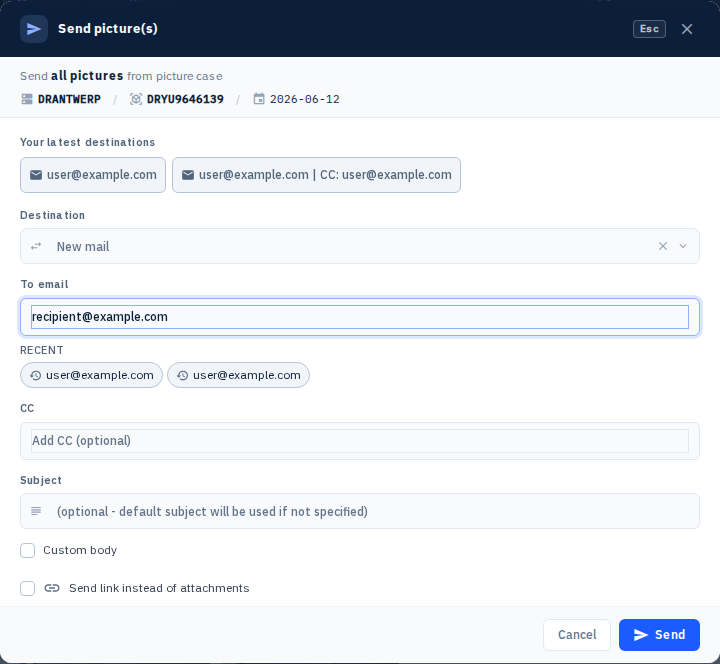The width and height of the screenshot is (720, 664).
Task: Close the Send picture(s) dialog
Action: (x=686, y=29)
